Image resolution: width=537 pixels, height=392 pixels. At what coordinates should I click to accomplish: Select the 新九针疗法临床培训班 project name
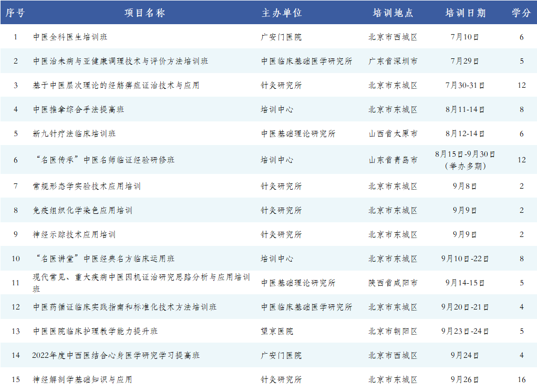point(74,134)
